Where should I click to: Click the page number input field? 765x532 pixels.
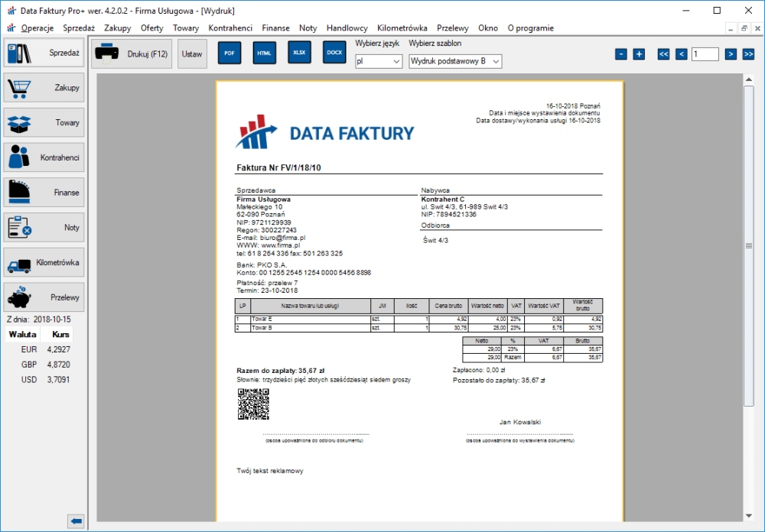tap(705, 54)
